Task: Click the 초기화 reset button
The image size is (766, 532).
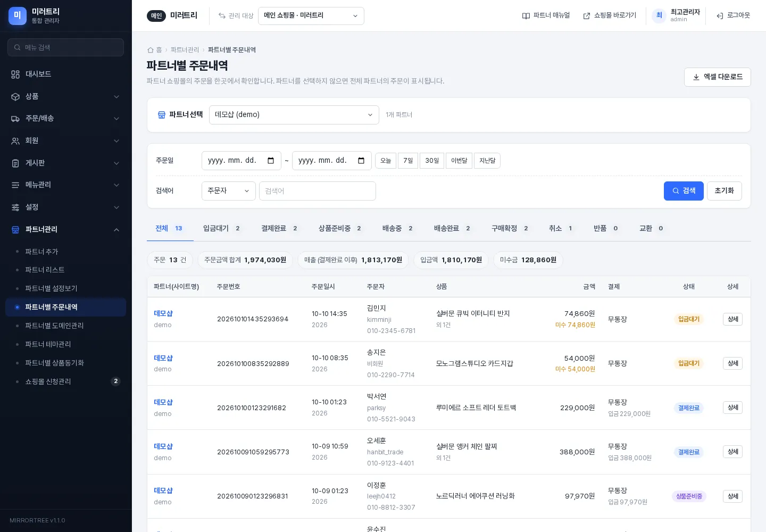Action: coord(725,191)
